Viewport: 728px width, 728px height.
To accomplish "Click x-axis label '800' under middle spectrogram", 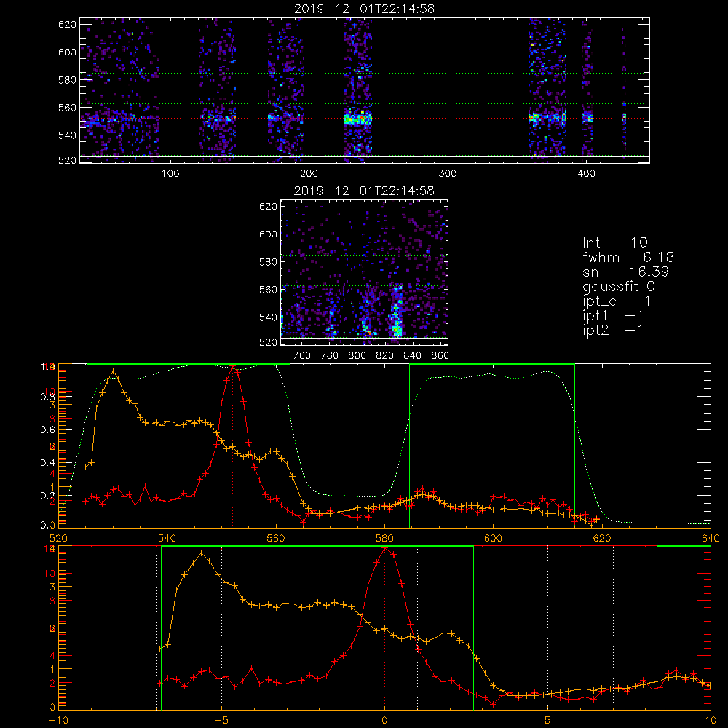I will point(357,356).
